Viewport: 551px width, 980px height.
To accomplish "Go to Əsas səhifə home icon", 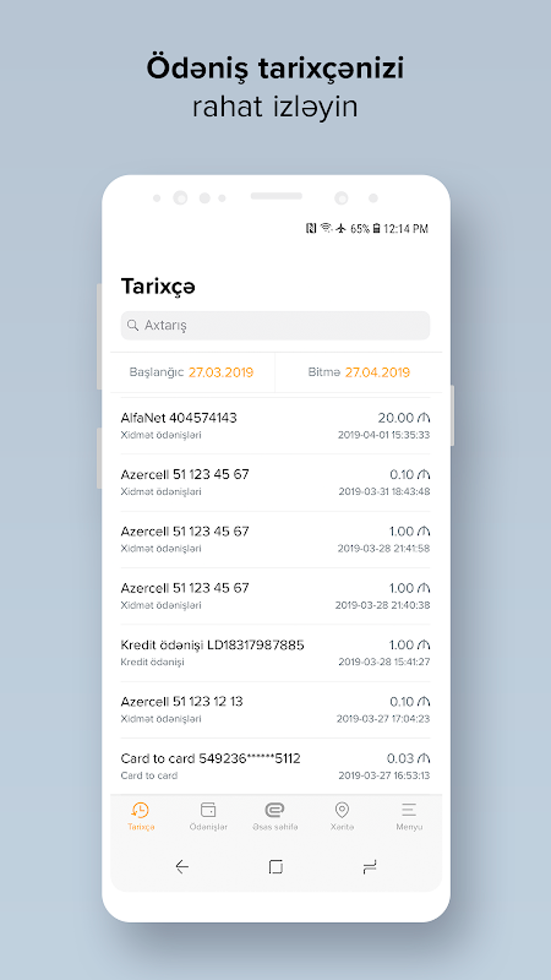I will click(x=275, y=810).
